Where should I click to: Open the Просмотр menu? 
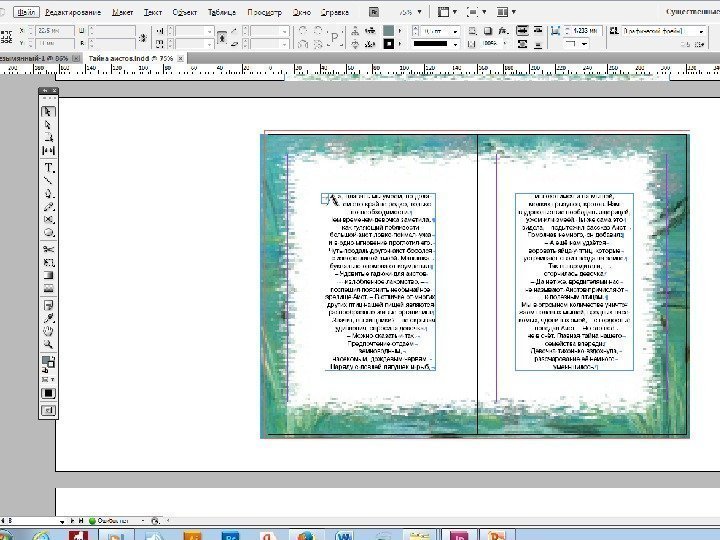pyautogui.click(x=264, y=12)
